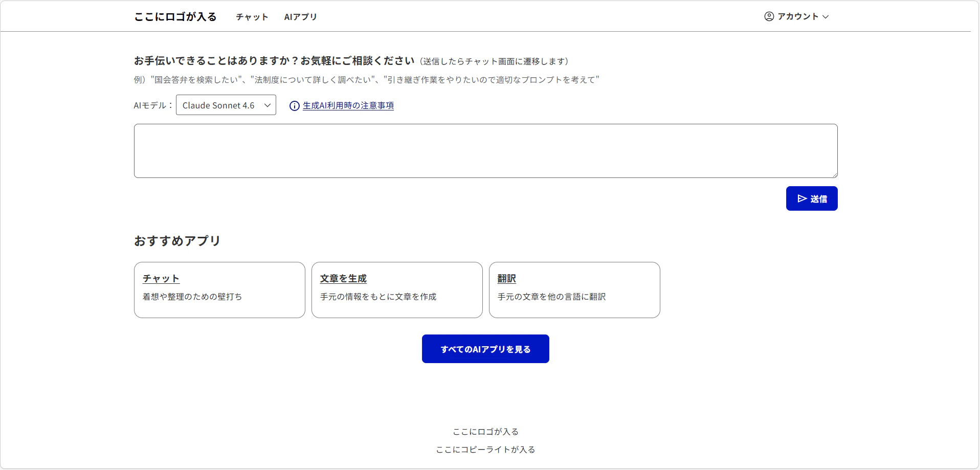Click the (送信したらチャット画面に遷移します) note
The image size is (980, 470).
pos(494,61)
